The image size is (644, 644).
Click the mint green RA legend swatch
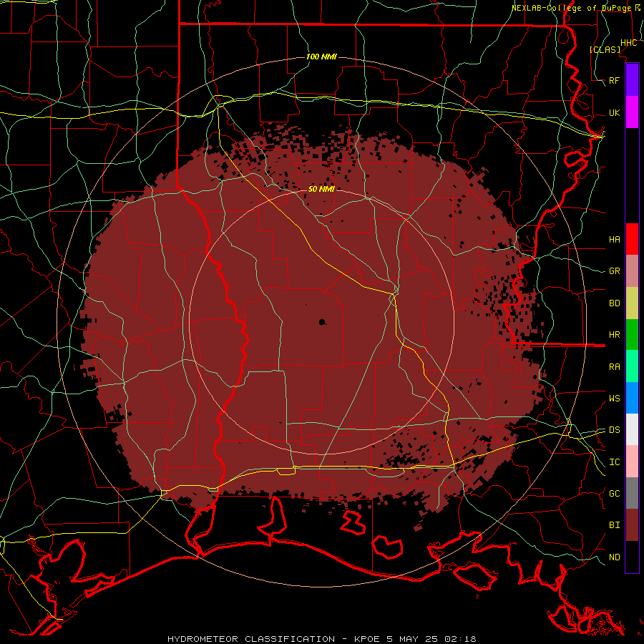(x=632, y=366)
